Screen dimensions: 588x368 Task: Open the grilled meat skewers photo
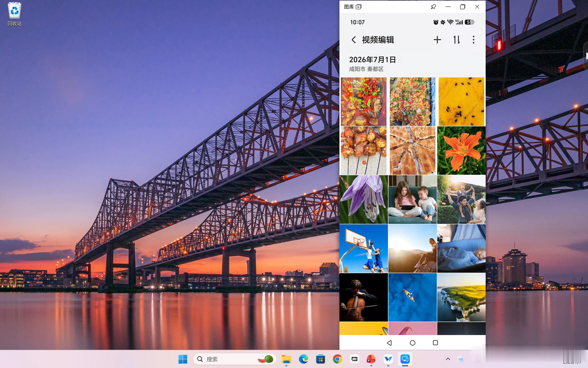click(x=364, y=150)
